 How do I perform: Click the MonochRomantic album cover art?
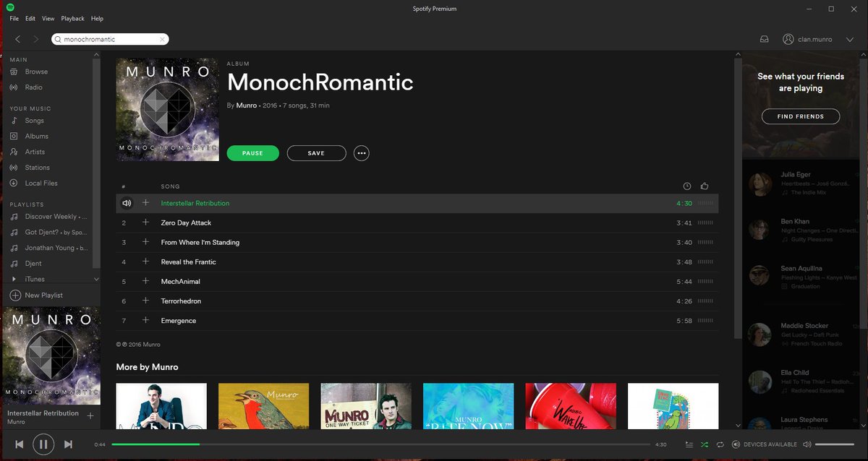(x=167, y=109)
